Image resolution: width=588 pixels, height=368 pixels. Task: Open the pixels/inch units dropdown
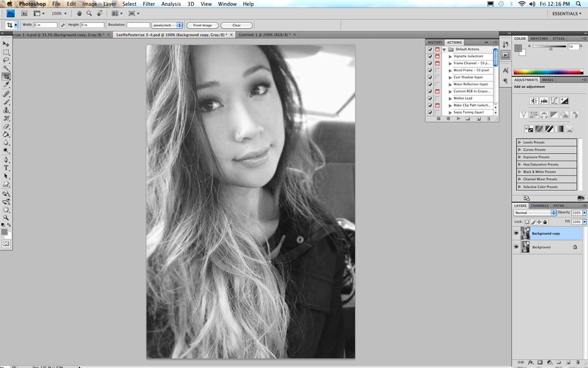pos(167,25)
